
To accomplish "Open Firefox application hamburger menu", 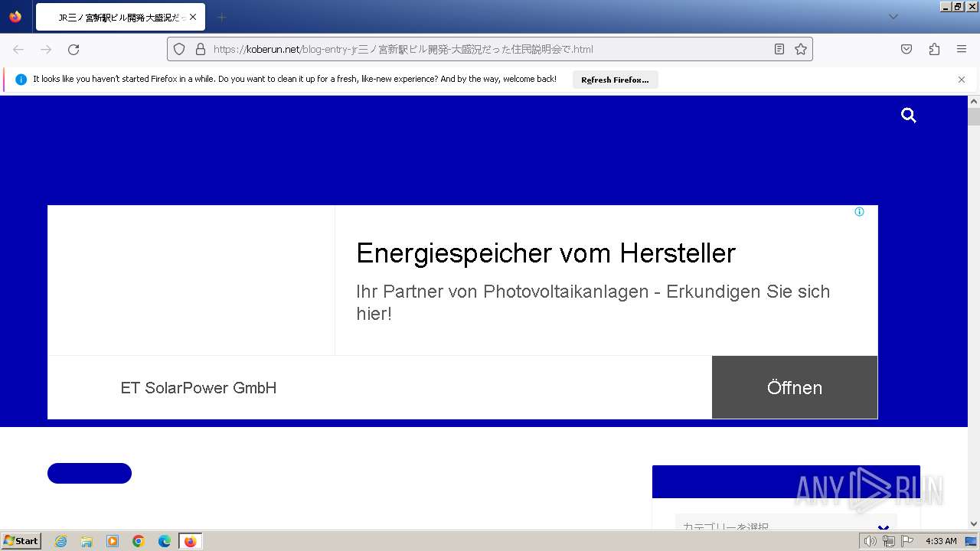I will point(962,49).
